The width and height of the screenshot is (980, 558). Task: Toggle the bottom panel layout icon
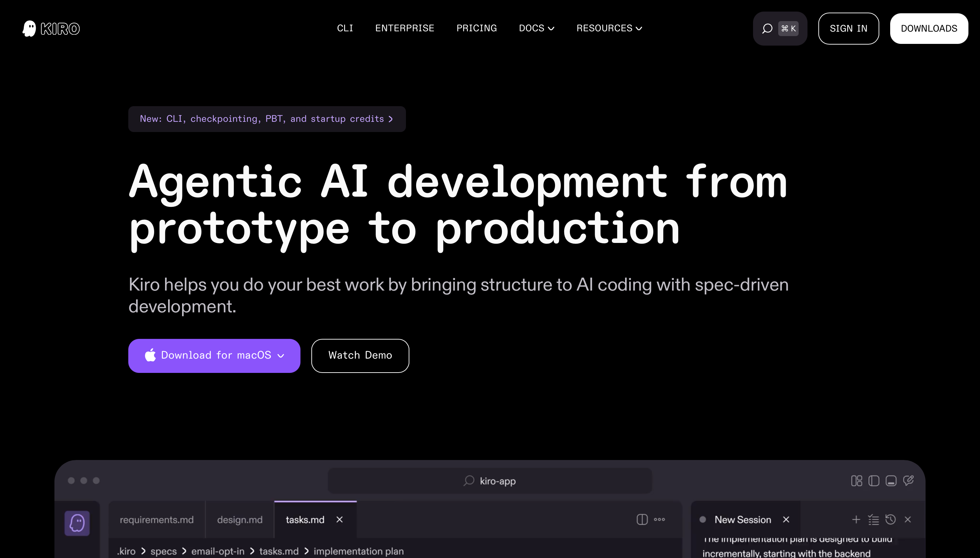click(891, 480)
